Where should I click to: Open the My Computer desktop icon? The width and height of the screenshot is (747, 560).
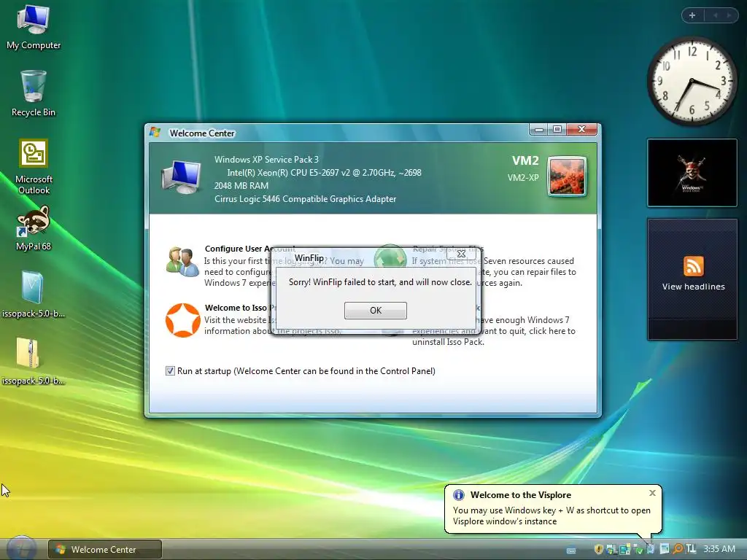click(34, 26)
